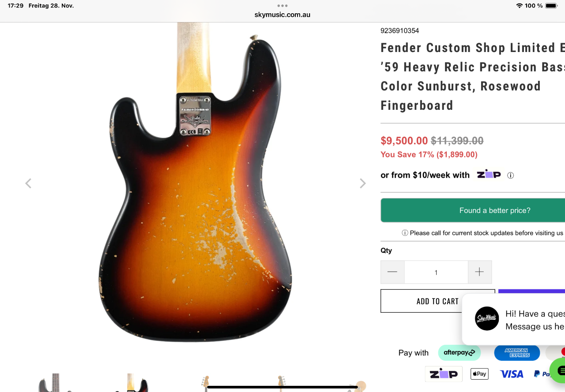The width and height of the screenshot is (565, 392).
Task: Click the Sky Music chat avatar
Action: click(487, 318)
